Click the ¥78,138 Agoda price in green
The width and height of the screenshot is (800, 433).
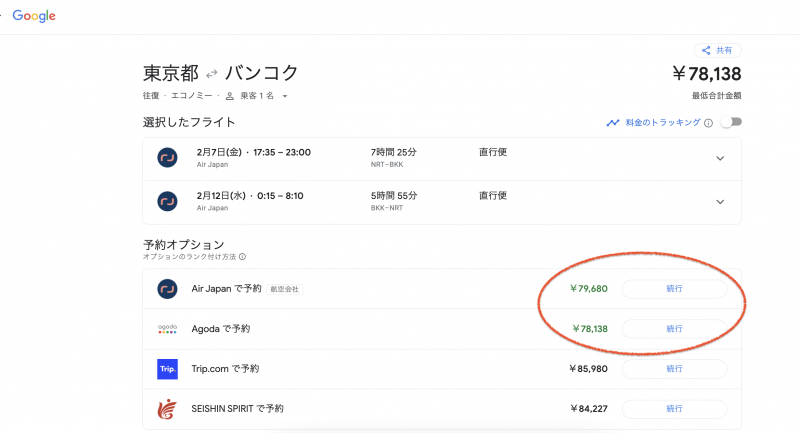590,329
